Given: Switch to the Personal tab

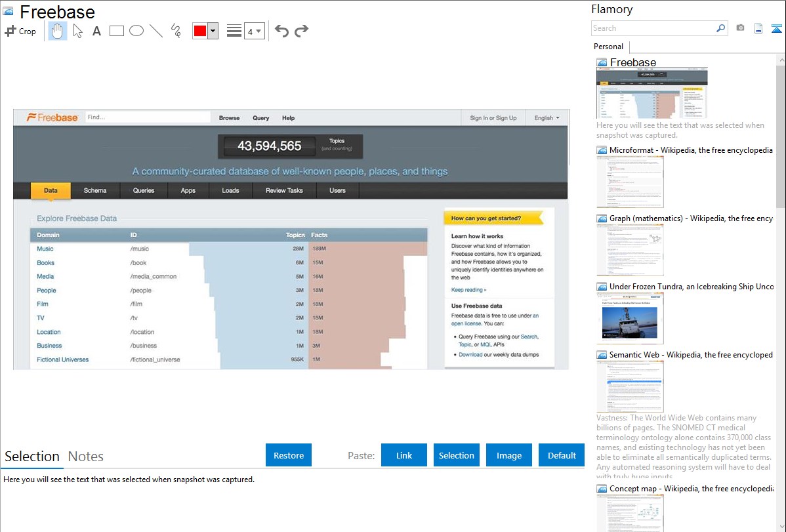Looking at the screenshot, I should point(609,47).
